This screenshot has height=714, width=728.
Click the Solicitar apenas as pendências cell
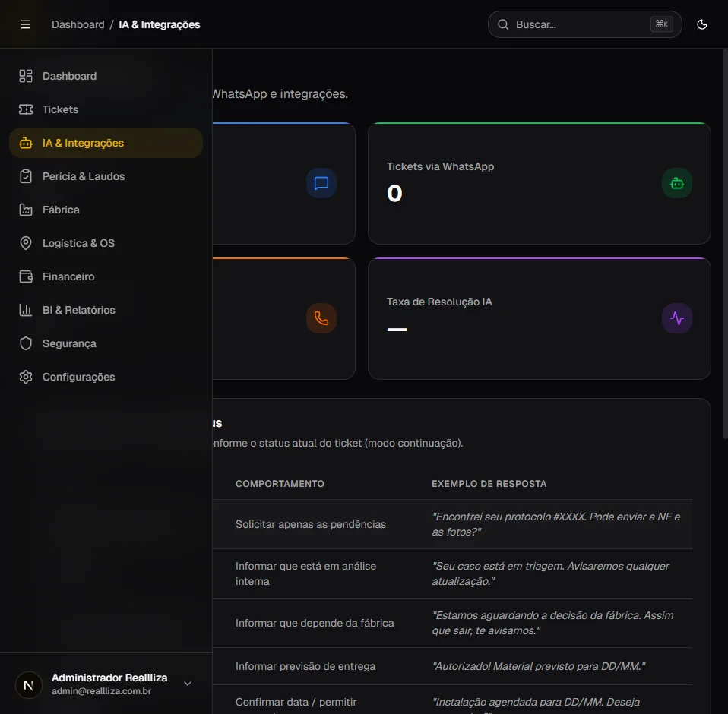coord(311,524)
